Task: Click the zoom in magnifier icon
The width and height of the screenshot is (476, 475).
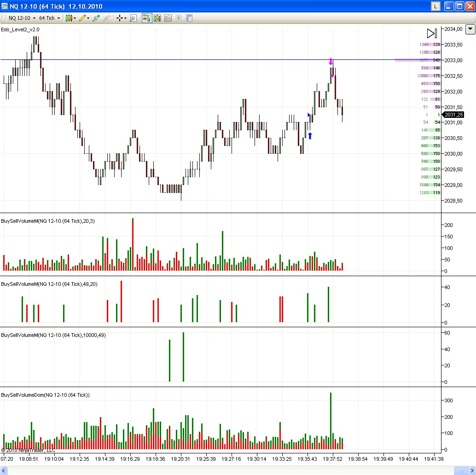Action: [96, 18]
